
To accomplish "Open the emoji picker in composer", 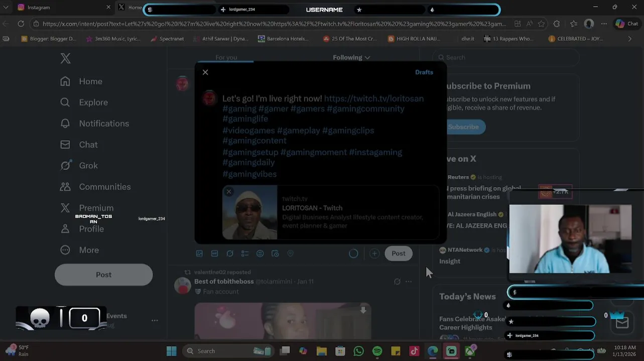I will [x=260, y=254].
